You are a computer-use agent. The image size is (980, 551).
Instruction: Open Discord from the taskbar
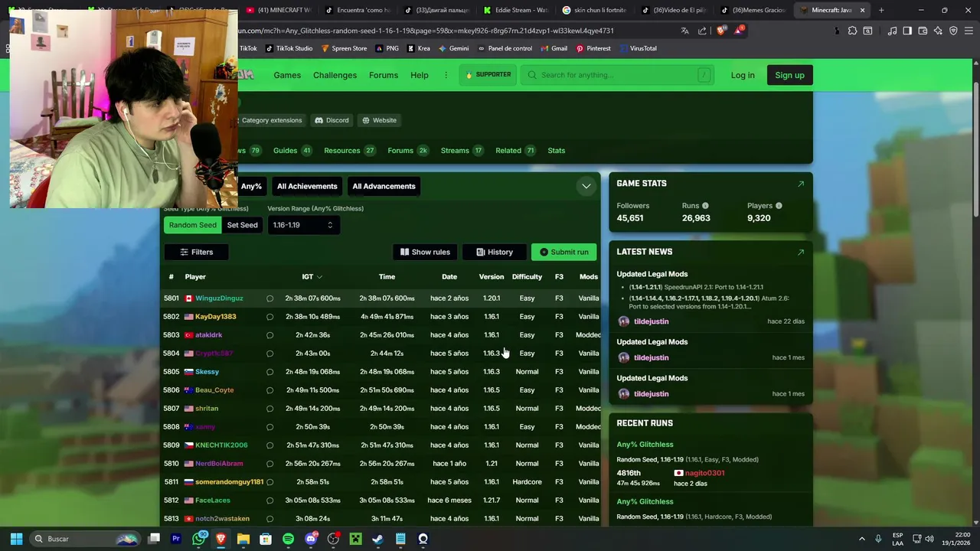(x=310, y=539)
